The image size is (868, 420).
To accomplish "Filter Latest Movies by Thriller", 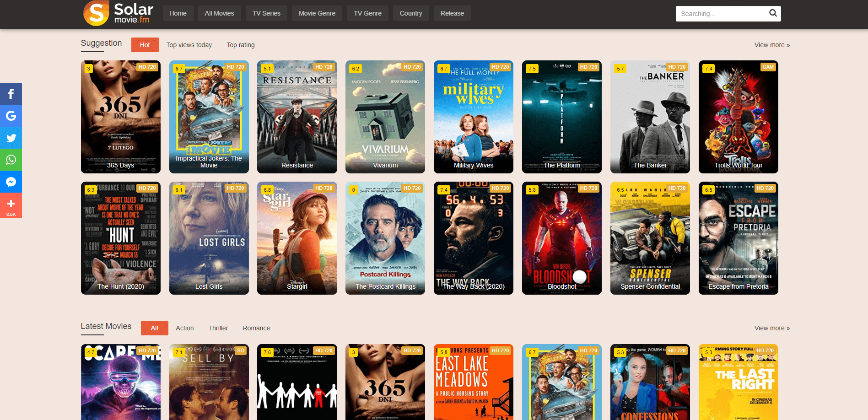I will pos(218,328).
